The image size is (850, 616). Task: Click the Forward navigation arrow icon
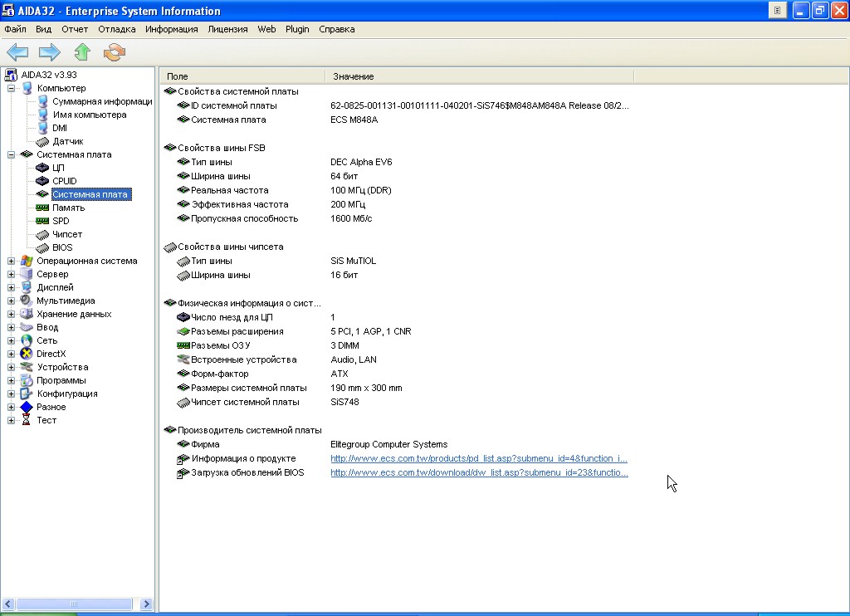(x=49, y=52)
